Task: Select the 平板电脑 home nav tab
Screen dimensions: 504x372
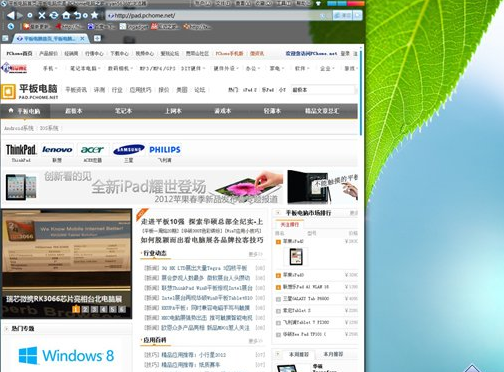Action: (x=25, y=111)
